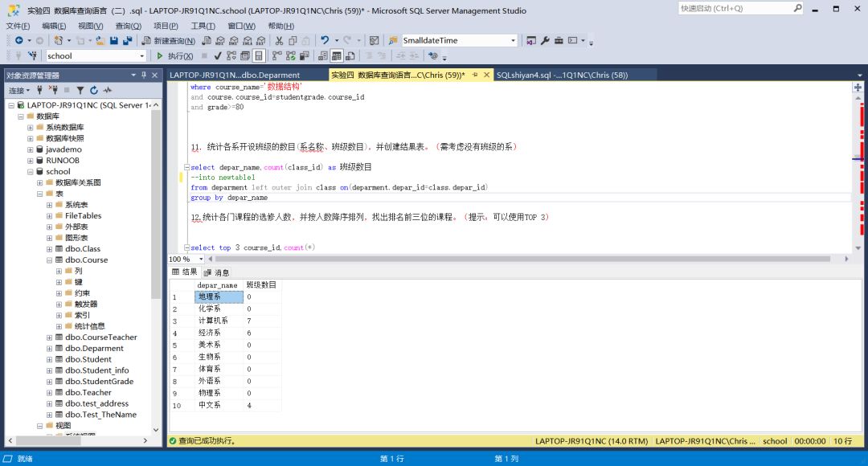The image size is (868, 466).
Task: Click Object Explorer connect plug icon
Action: pyautogui.click(x=39, y=90)
